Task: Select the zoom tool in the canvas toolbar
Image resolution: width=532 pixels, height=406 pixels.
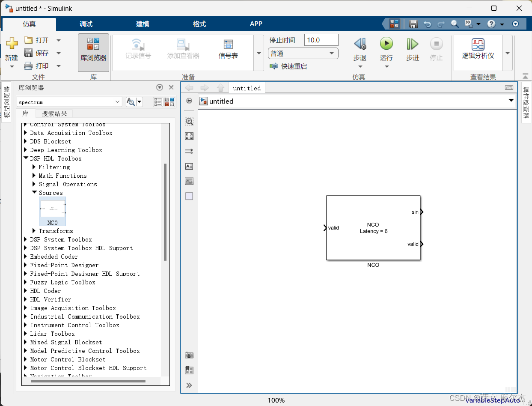Action: coord(189,121)
